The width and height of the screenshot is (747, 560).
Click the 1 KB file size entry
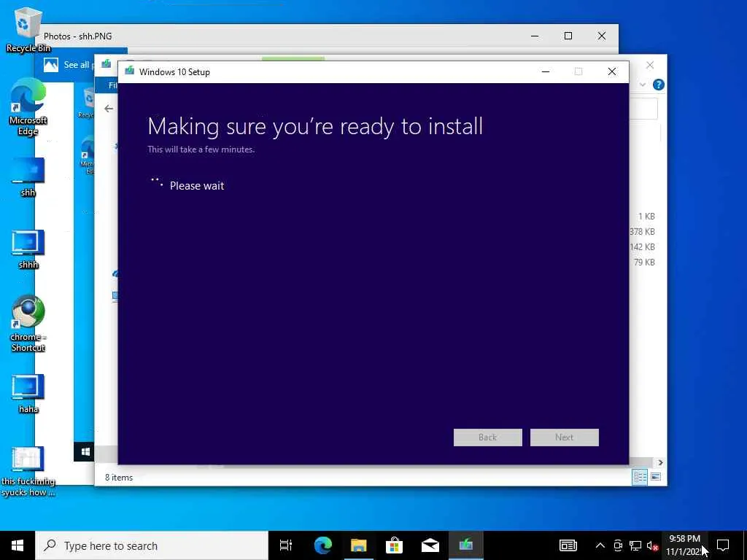(646, 216)
